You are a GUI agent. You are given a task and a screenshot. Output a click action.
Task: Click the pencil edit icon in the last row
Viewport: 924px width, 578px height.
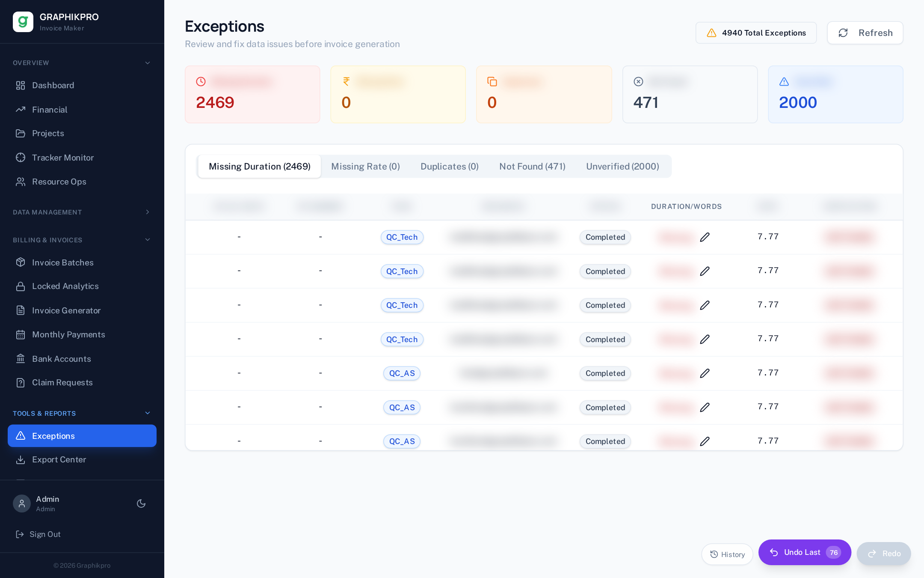pyautogui.click(x=705, y=441)
